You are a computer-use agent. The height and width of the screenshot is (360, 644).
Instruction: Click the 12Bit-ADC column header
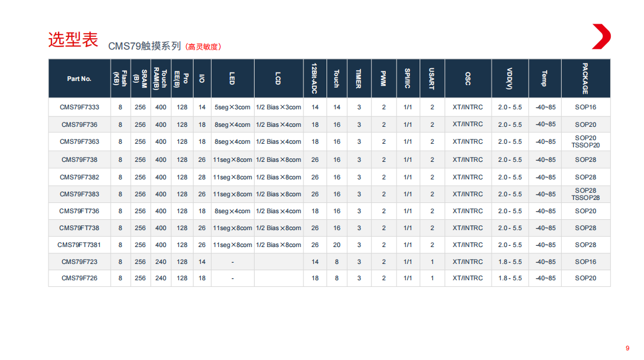[314, 79]
